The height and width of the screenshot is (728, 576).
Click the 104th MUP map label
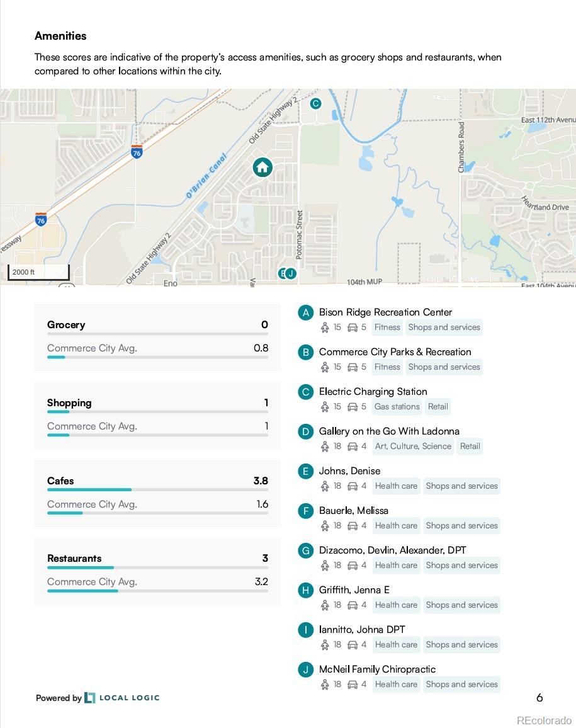click(x=364, y=282)
